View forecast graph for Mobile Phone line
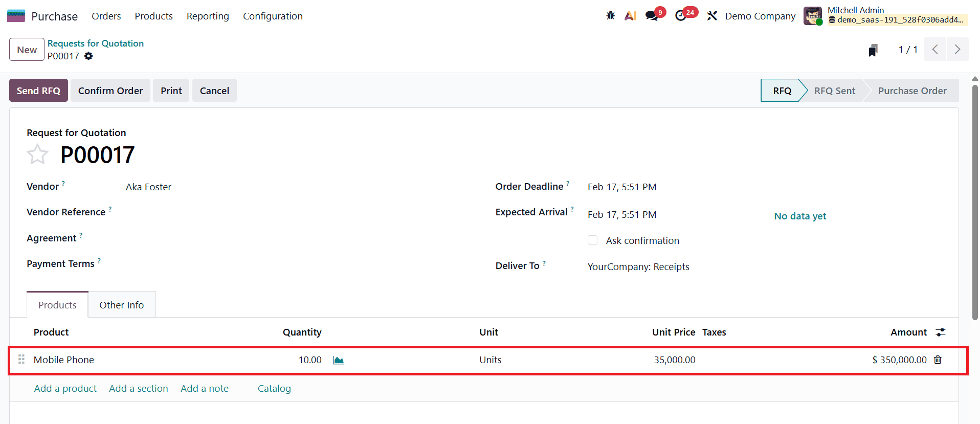The width and height of the screenshot is (980, 424). [338, 360]
